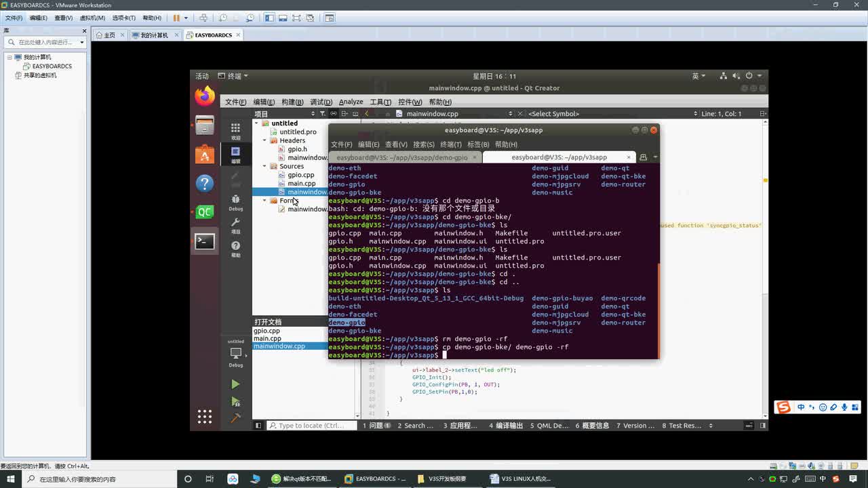Open the clock 星期日 16:11 in top bar
868x488 pixels.
[494, 76]
